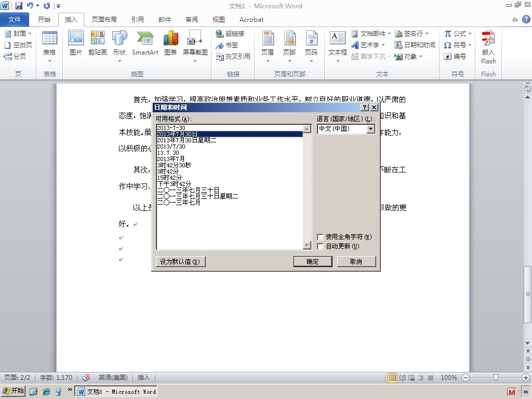Viewport: 532px width, 399px height.
Task: Insert a SmartArt graphic
Action: point(145,44)
